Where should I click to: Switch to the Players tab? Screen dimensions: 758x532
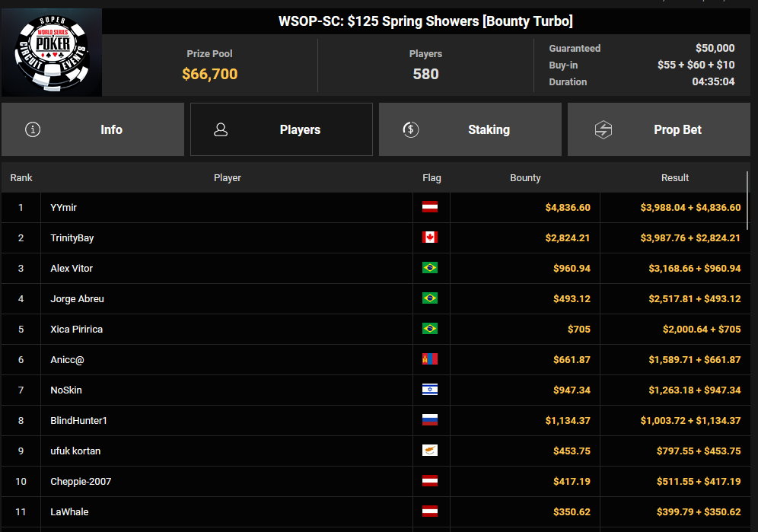(x=282, y=129)
